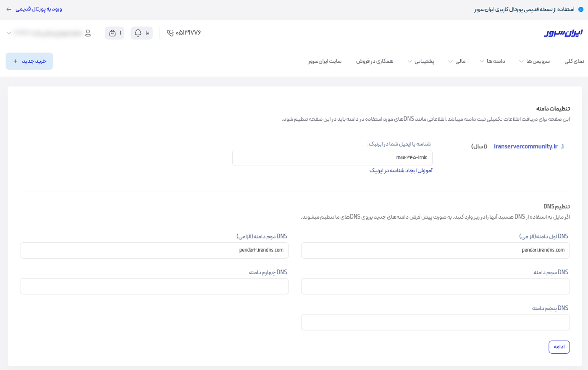Click the IranServer logo

(x=563, y=33)
